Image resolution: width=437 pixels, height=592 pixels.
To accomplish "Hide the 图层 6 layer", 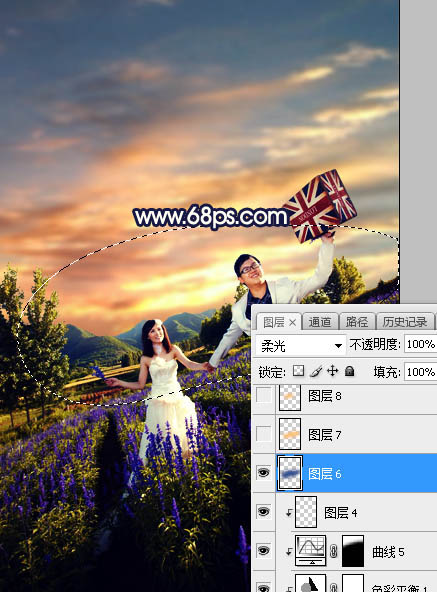I will 263,473.
